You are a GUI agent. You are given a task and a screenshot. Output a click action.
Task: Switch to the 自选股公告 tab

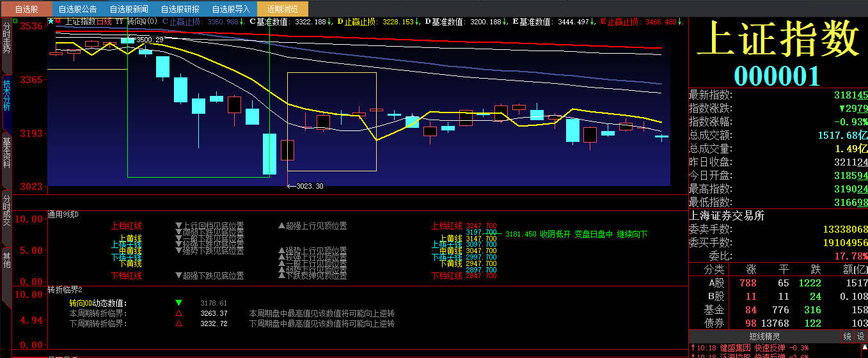tap(77, 9)
